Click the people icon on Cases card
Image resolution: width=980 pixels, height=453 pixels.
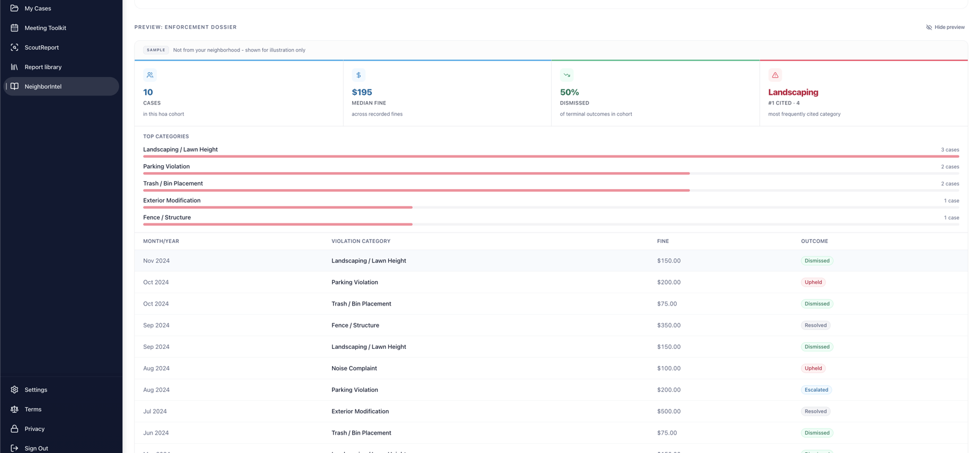tap(150, 75)
